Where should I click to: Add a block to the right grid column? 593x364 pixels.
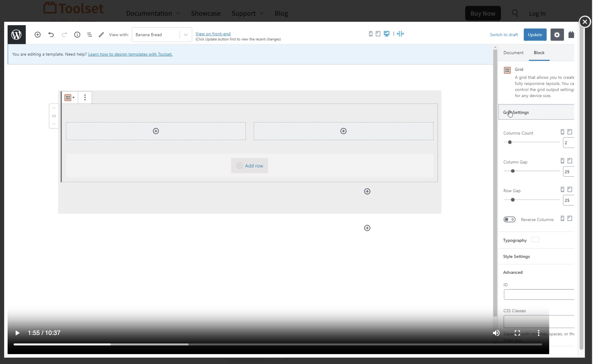pos(343,131)
